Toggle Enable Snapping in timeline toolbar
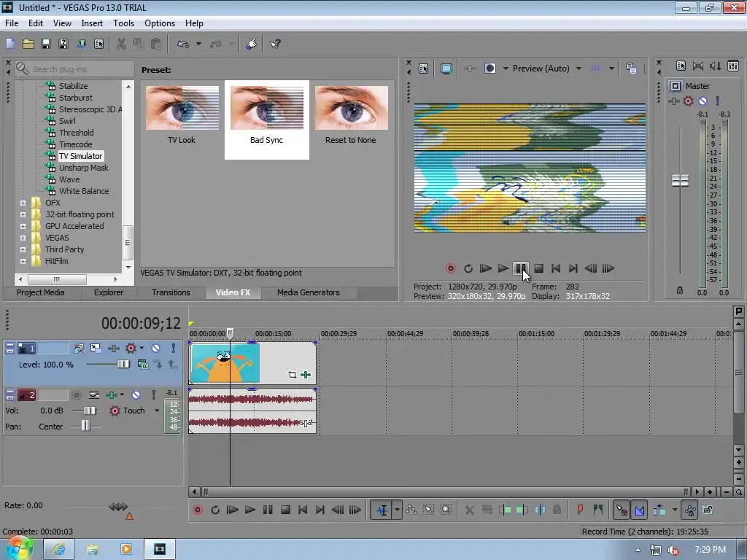Screen dimensions: 747x560 [622, 510]
